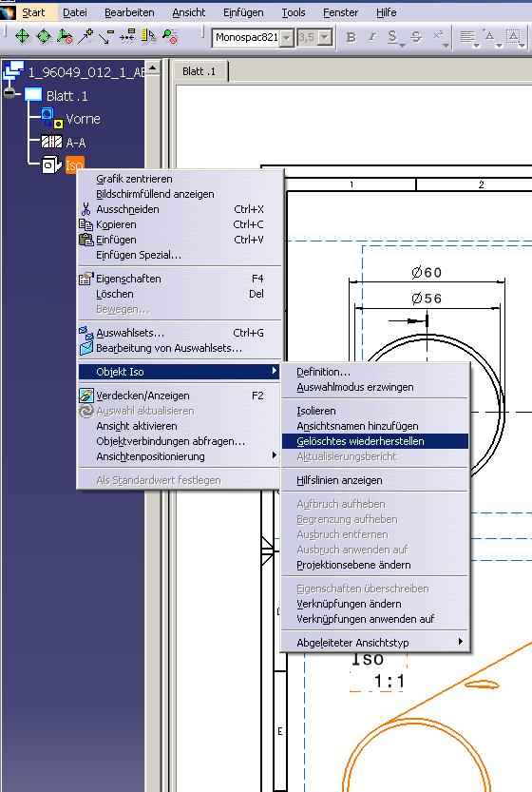Click the Verdecken/Anzeigen hide-show icon
Viewport: 532px width, 792px height.
click(86, 396)
